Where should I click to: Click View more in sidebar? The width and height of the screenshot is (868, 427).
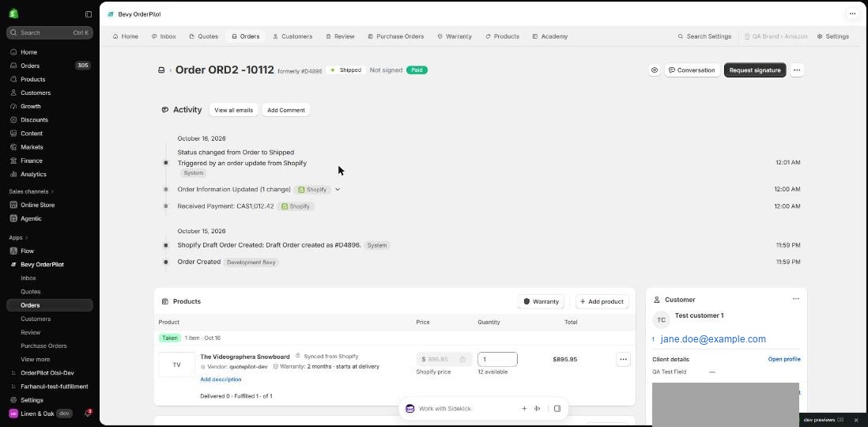tap(36, 360)
